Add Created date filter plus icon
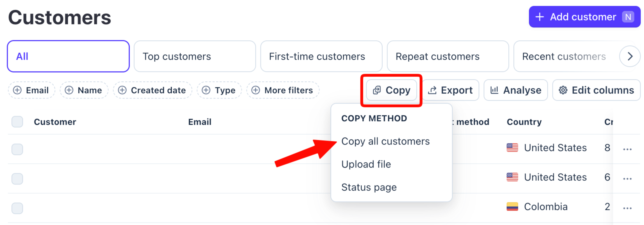The image size is (644, 225). pos(122,90)
